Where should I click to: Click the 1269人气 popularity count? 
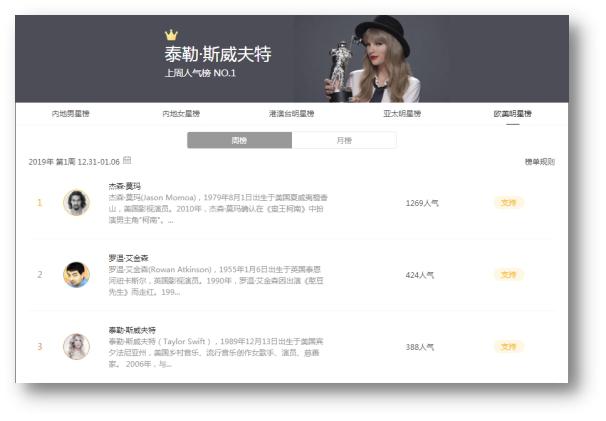point(422,203)
